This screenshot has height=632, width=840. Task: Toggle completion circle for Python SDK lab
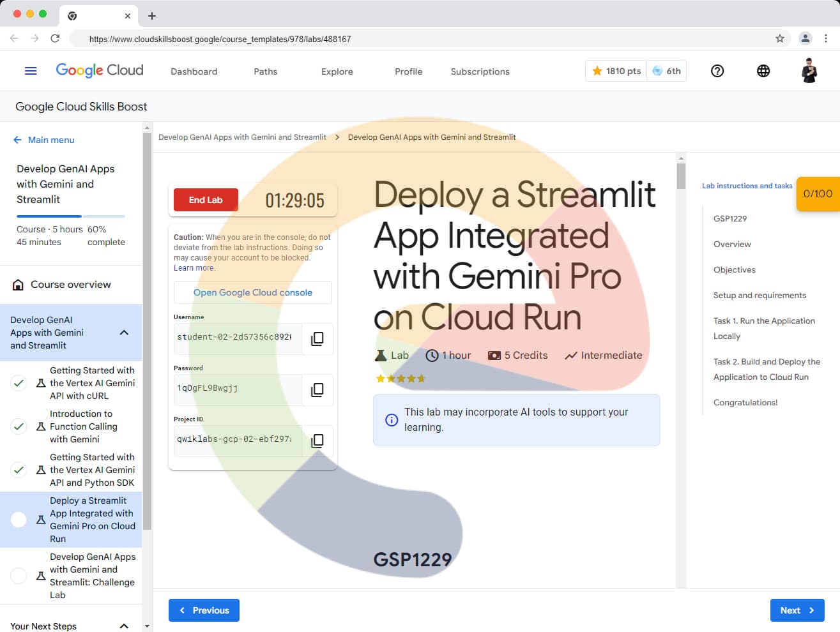pos(19,470)
